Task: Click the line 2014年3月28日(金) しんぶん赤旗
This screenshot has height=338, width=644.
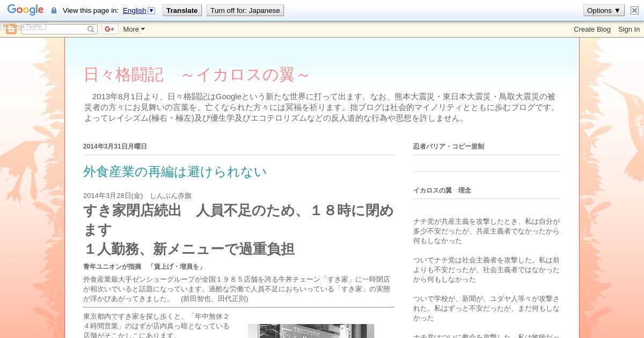Action: coord(137,196)
